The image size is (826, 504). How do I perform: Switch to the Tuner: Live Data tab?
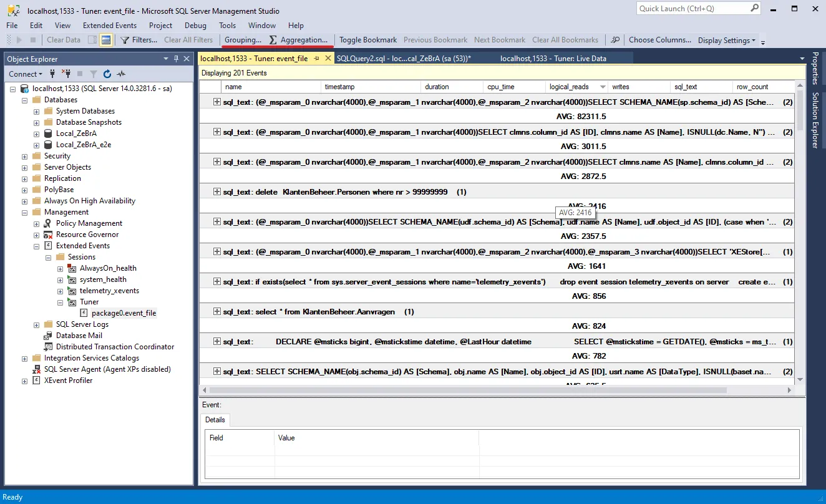coord(553,58)
